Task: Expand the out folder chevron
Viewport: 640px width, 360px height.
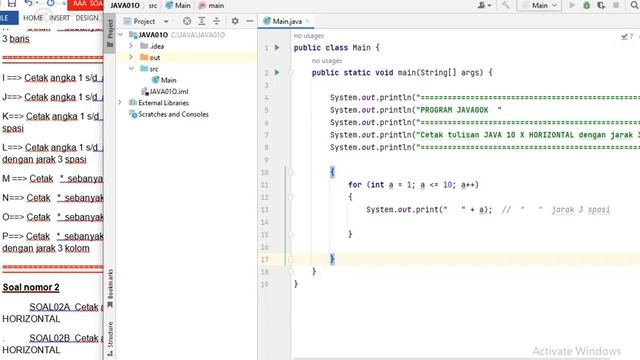Action: [131, 57]
